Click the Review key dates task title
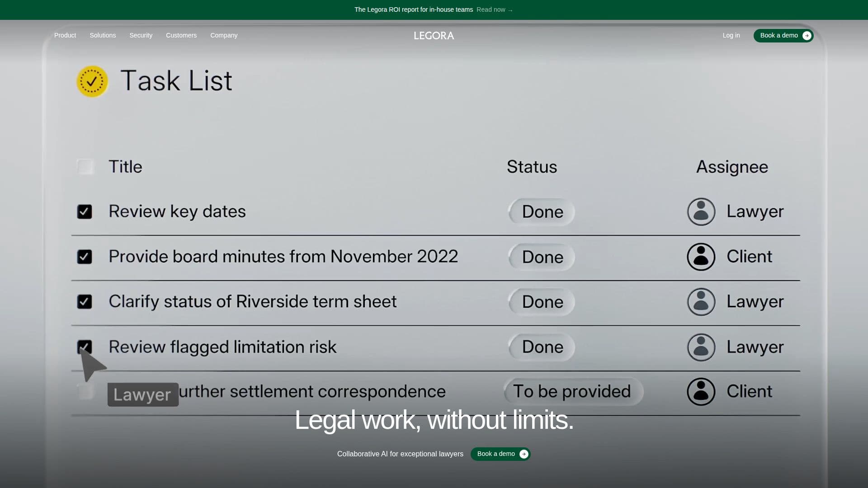Viewport: 868px width, 488px height. pyautogui.click(x=177, y=211)
